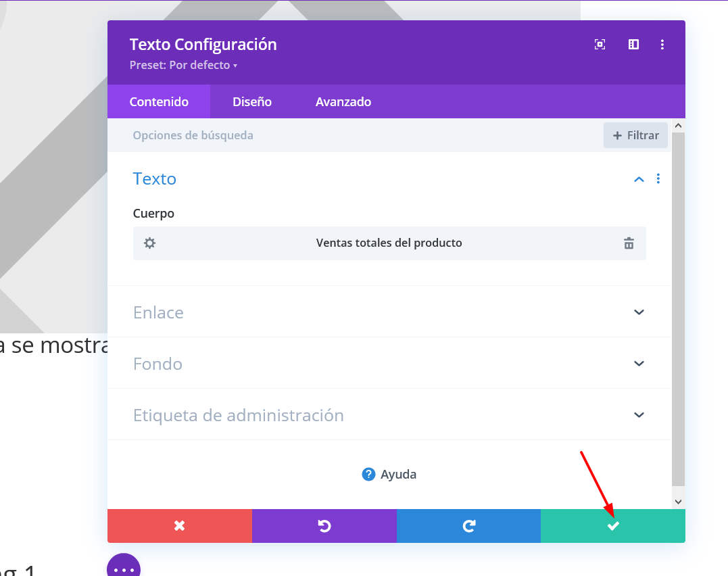
Task: Delete the Ventas totales del producto content
Action: tap(629, 243)
